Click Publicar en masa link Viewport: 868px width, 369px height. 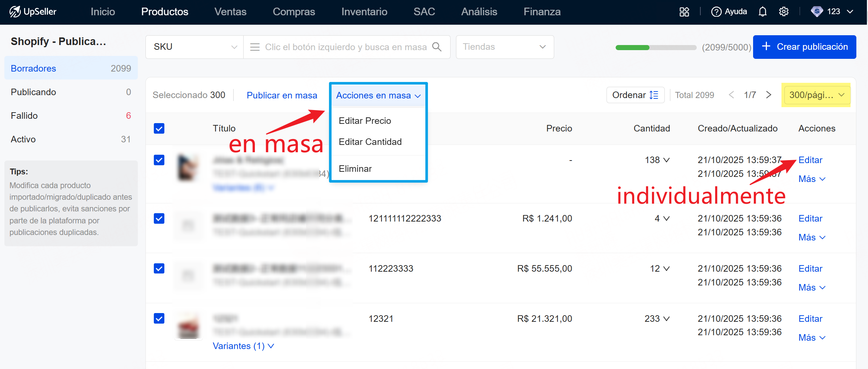[282, 95]
